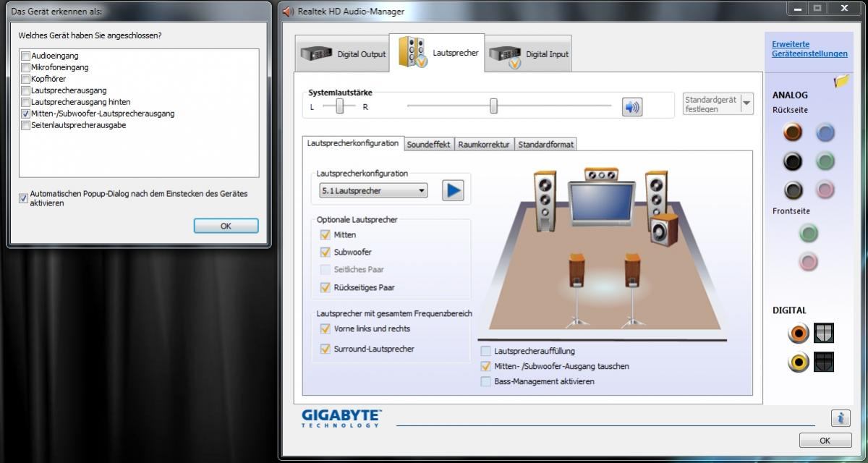
Task: Uncheck the Subwoofer optional speaker
Action: pyautogui.click(x=325, y=252)
